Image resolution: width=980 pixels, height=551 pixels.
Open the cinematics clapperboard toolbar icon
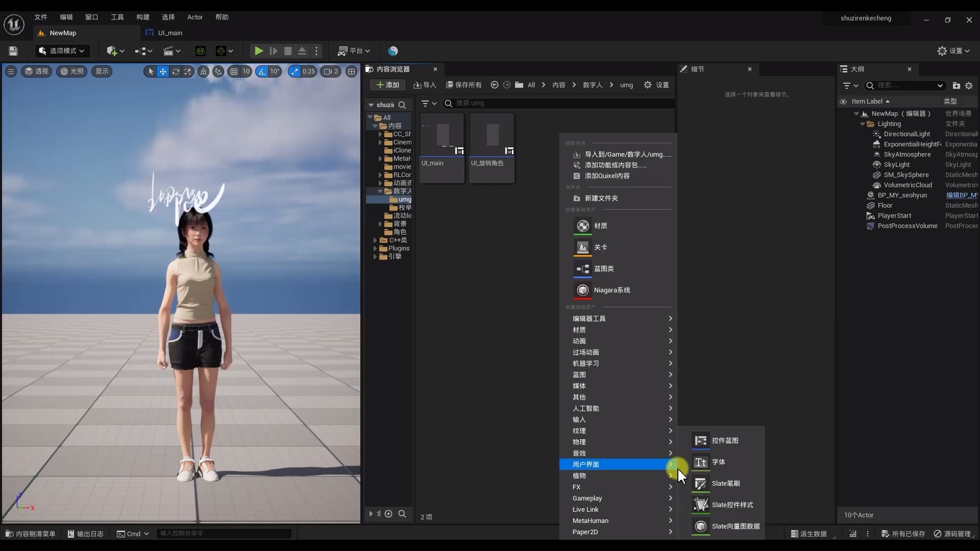click(168, 51)
